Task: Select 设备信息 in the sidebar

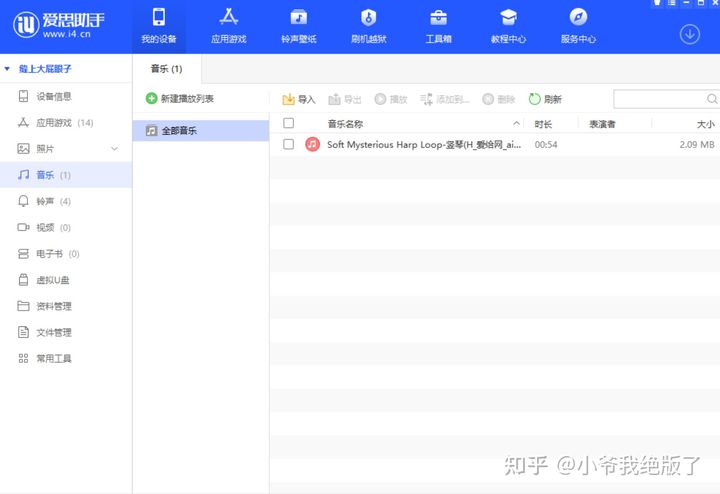Action: click(x=66, y=96)
